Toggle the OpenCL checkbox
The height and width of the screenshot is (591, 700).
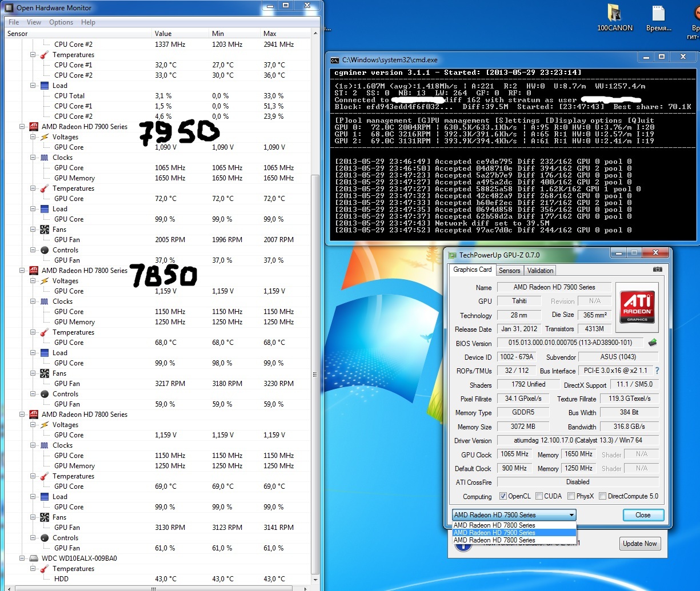pos(503,496)
